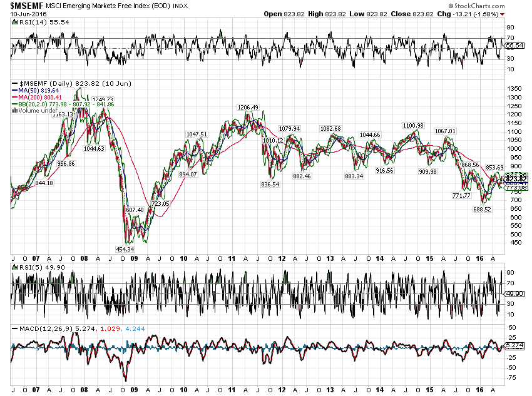
Task: Click the 1163.13 price annotation
Action: pos(63,114)
